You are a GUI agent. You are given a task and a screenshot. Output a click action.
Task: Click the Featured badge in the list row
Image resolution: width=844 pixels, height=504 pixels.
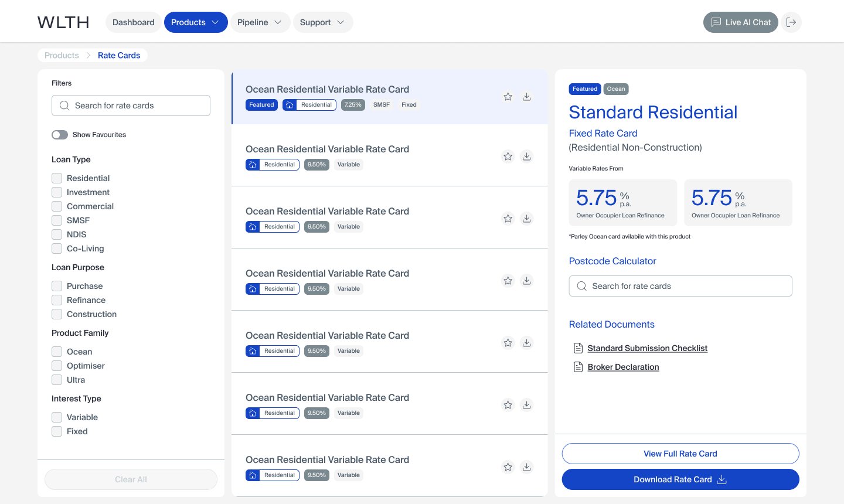261,105
